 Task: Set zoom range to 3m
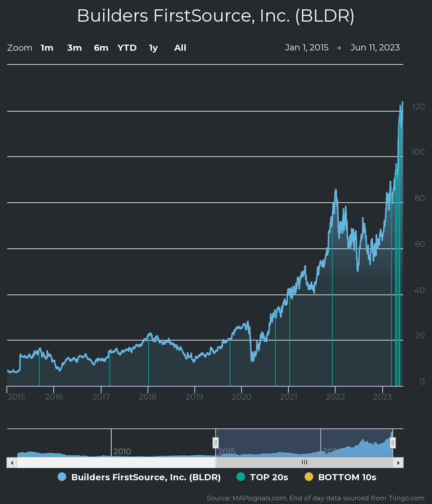pos(75,48)
